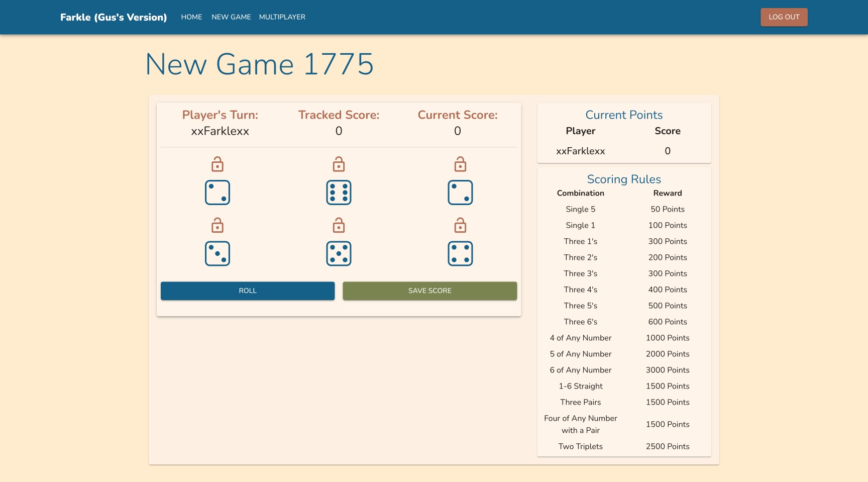This screenshot has width=868, height=482.
Task: Click the LOG OUT button
Action: 784,17
